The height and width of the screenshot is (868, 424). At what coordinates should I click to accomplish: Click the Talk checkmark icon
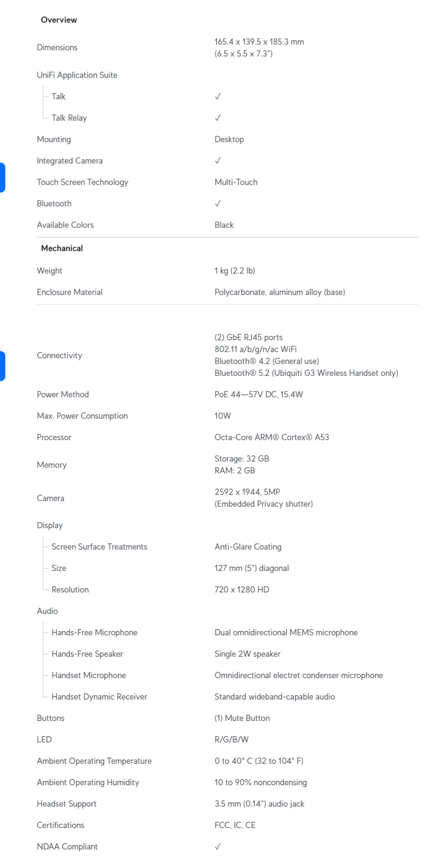tap(217, 97)
